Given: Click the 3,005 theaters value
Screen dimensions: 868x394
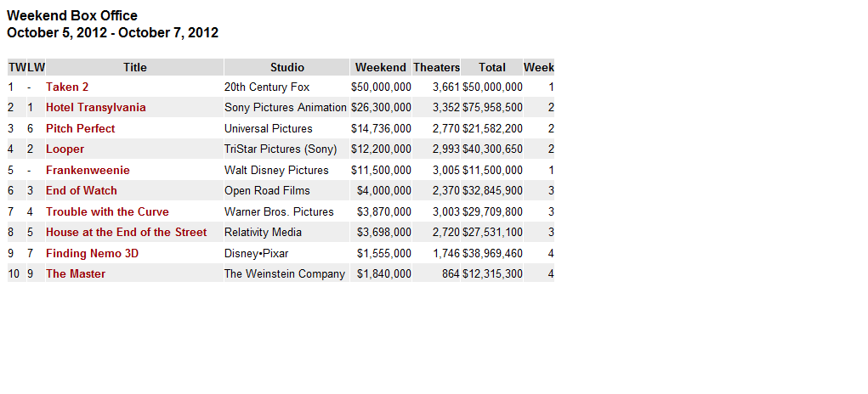Looking at the screenshot, I should pos(446,170).
